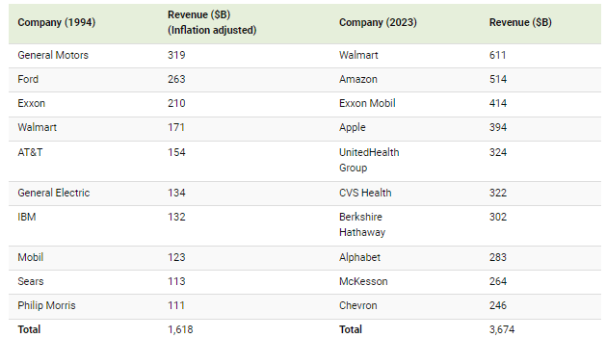Select the 3,674 total revenue figure
This screenshot has width=606, height=364.
[x=502, y=329]
